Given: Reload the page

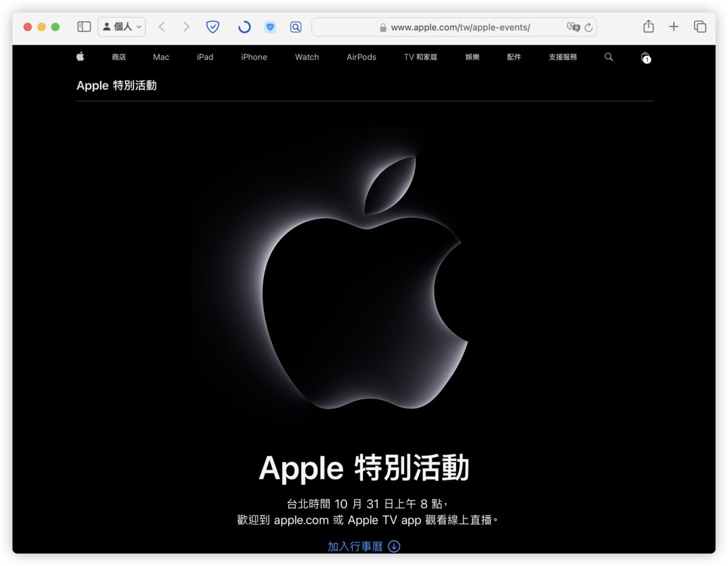Looking at the screenshot, I should [588, 27].
